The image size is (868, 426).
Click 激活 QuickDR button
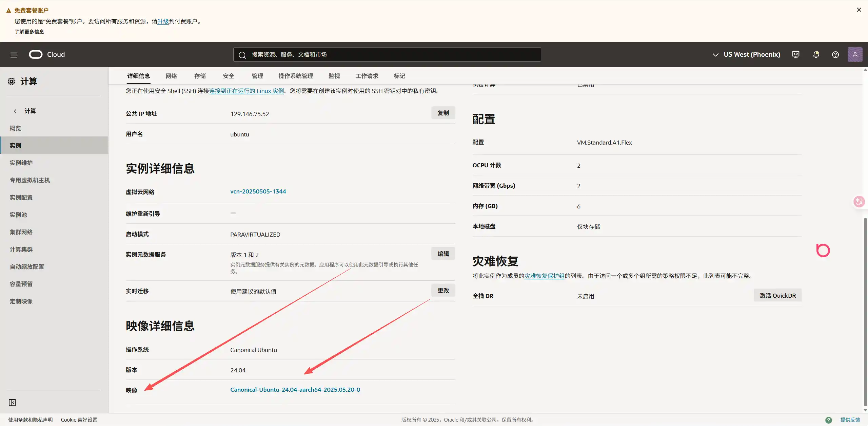click(777, 296)
